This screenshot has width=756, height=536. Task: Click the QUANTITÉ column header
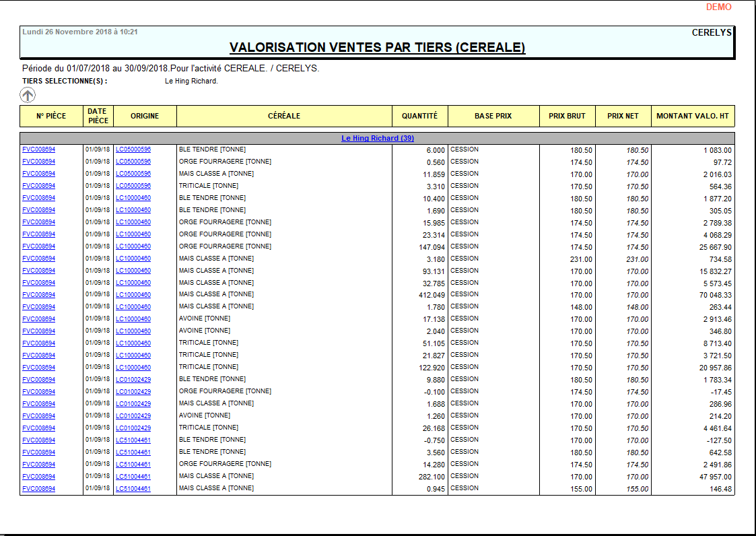pyautogui.click(x=419, y=116)
